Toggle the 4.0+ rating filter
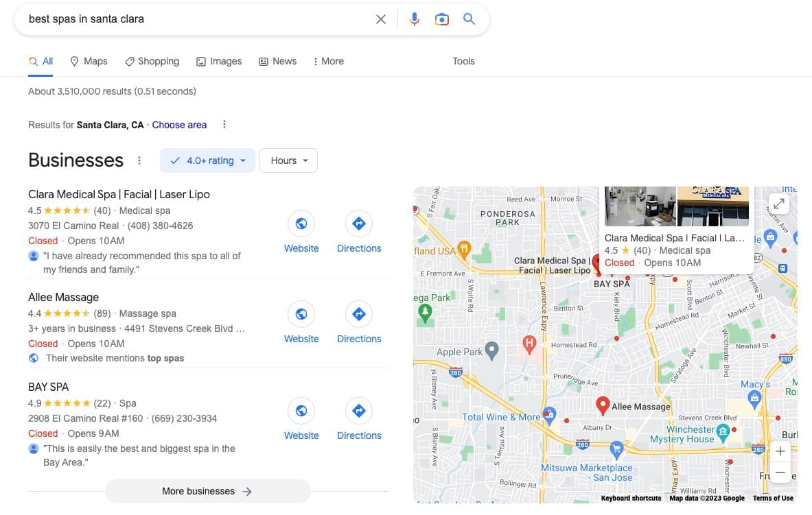The image size is (812, 515). [207, 160]
